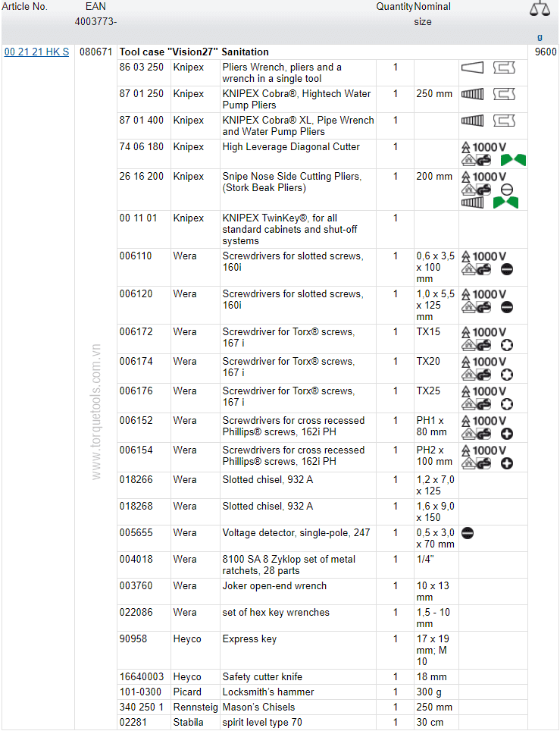Select Rennsteig brand cell

coord(196,707)
